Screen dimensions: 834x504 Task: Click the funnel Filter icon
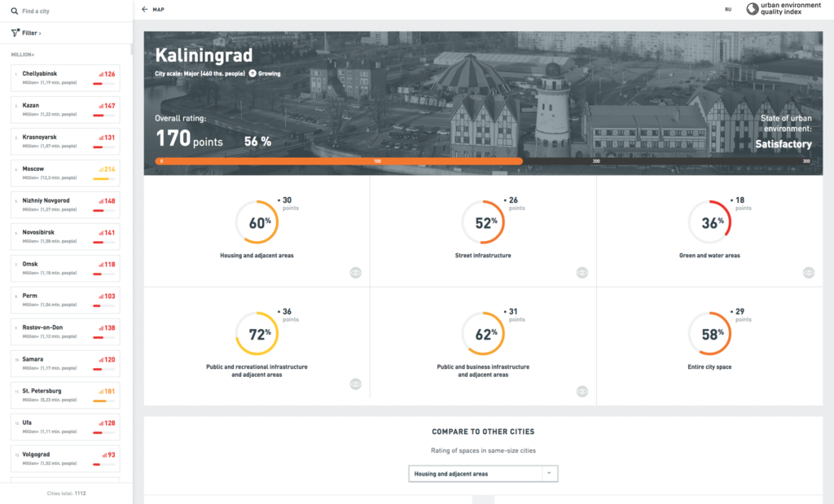(15, 33)
